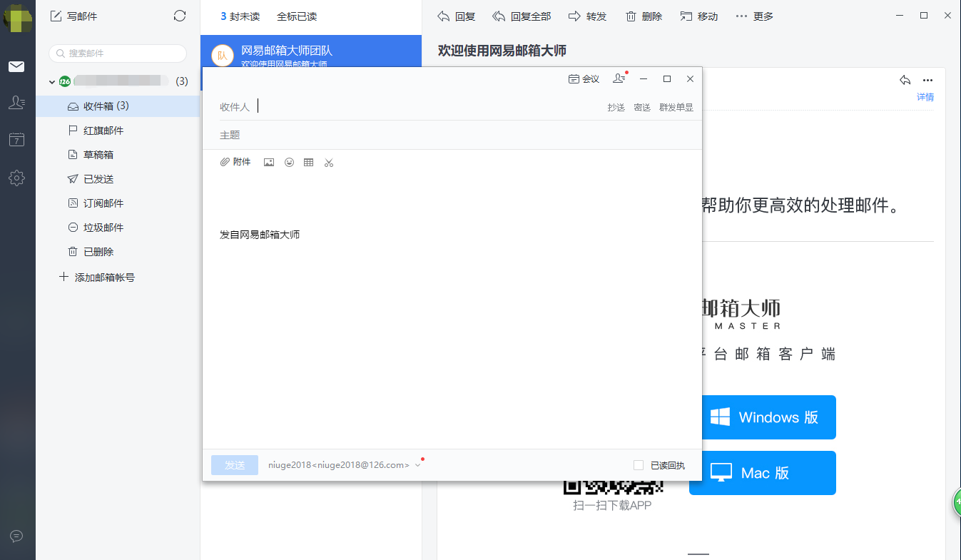Select the 已发送 folder
Screen dimensions: 961x560
click(98, 179)
